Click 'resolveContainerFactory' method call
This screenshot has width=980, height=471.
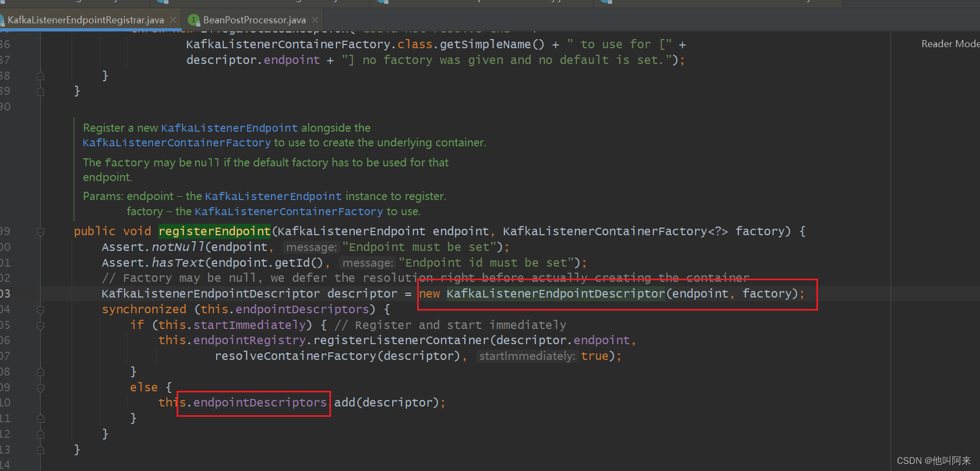pos(296,356)
